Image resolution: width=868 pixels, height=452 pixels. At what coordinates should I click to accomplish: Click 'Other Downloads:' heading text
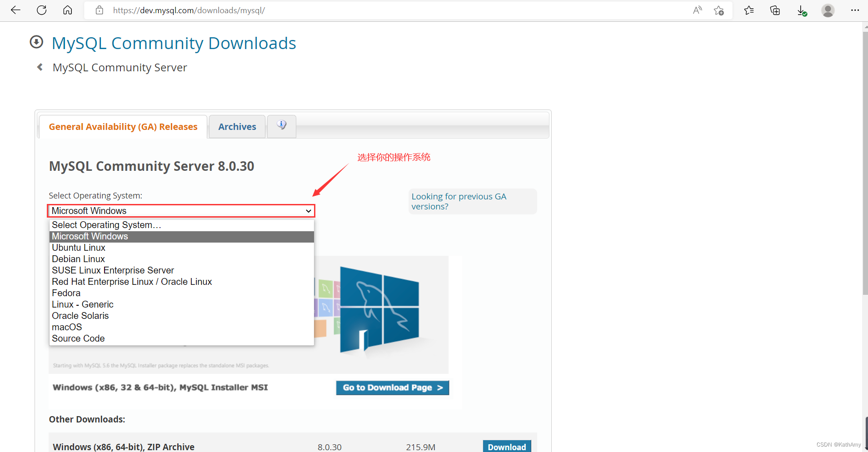pyautogui.click(x=87, y=419)
